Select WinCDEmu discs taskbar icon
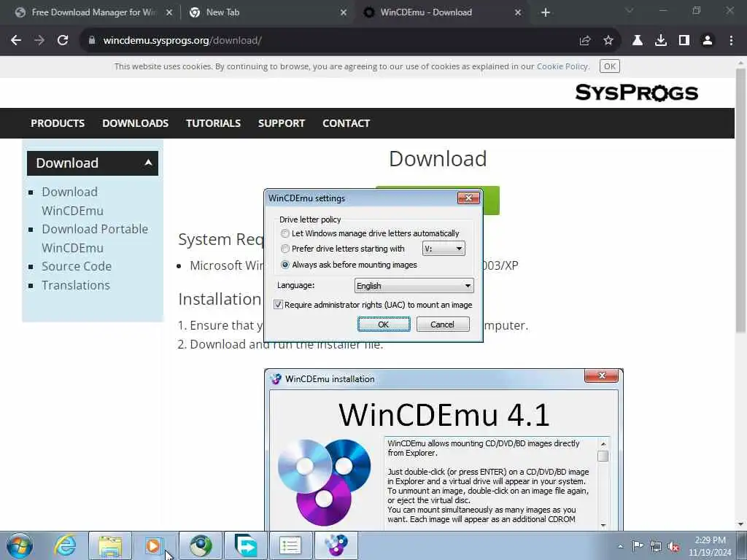 coord(336,545)
